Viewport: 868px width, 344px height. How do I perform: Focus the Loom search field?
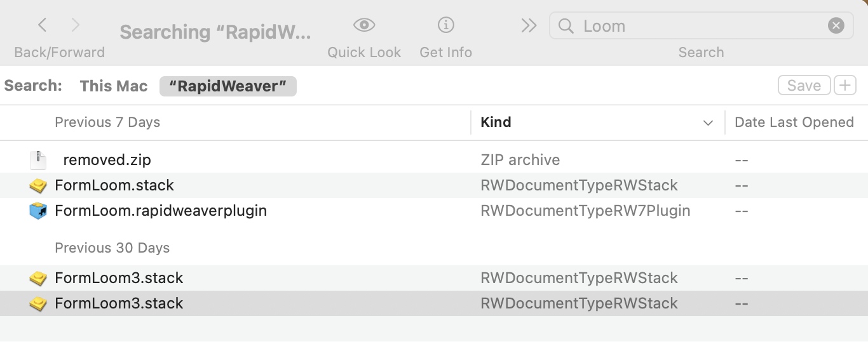click(x=699, y=26)
